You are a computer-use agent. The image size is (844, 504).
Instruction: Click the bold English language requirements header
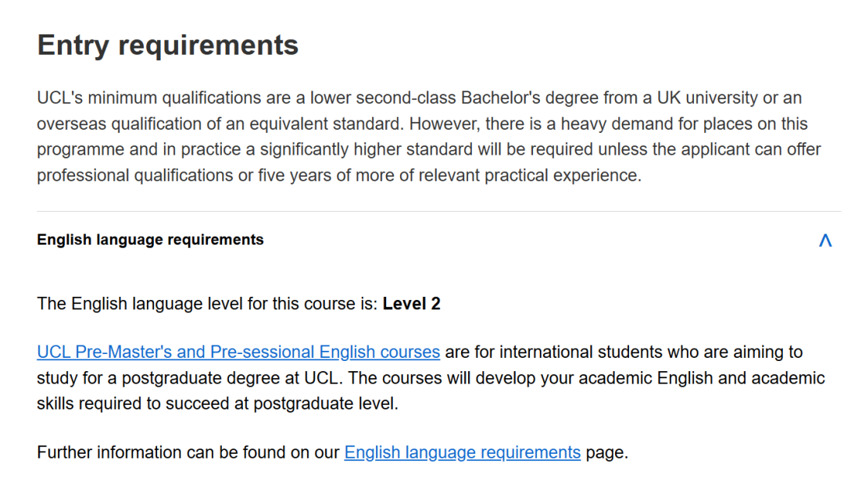coord(150,240)
